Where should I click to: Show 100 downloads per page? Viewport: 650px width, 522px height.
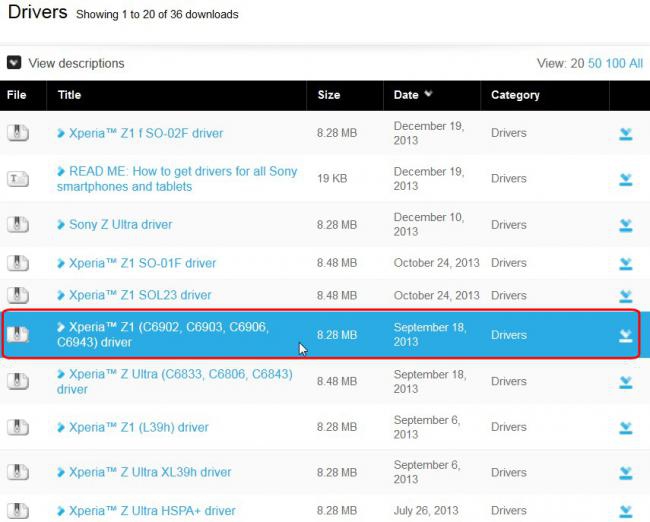click(x=616, y=63)
